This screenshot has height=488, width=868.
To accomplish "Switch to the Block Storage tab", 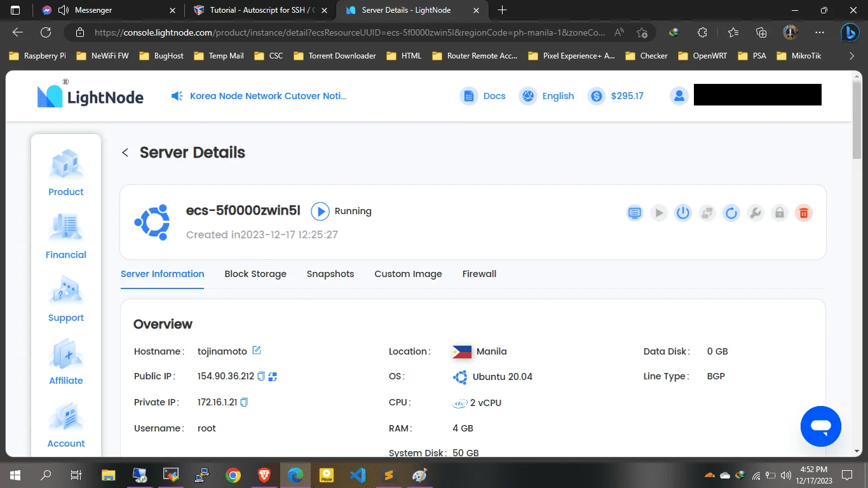I will tap(255, 274).
